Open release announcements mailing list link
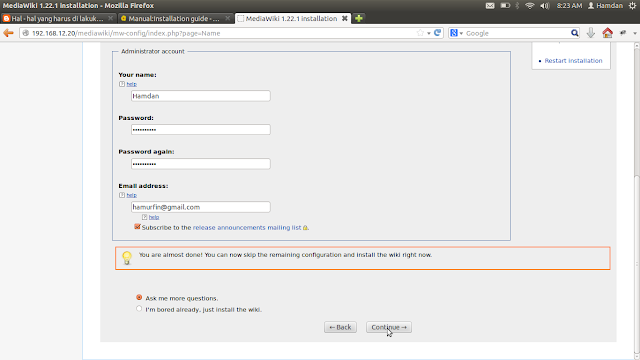The height and width of the screenshot is (360, 640). pyautogui.click(x=247, y=227)
